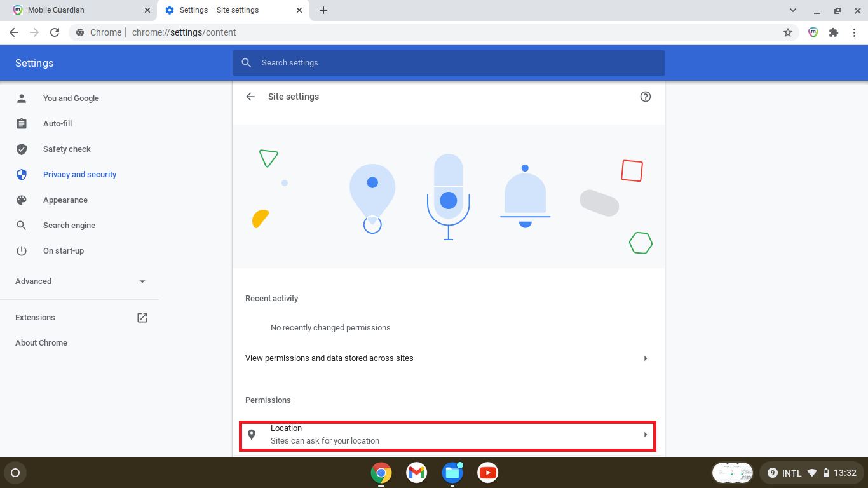Open a new tab with the plus button
The image size is (868, 488).
pyautogui.click(x=323, y=10)
